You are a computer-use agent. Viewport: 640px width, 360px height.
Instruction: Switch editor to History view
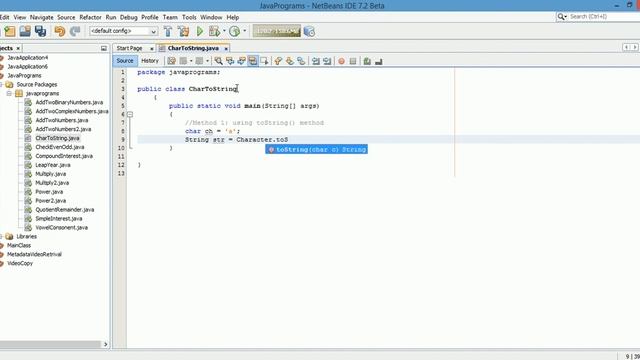(150, 60)
